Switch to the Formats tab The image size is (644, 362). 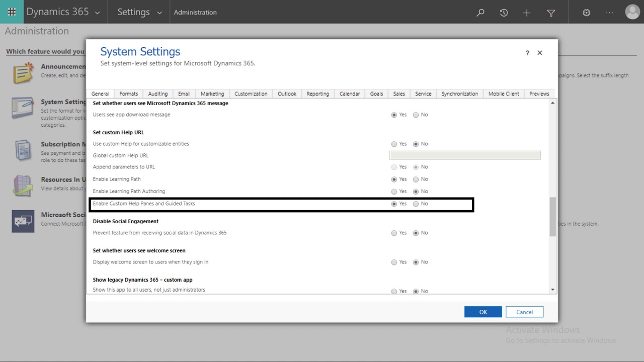point(128,94)
